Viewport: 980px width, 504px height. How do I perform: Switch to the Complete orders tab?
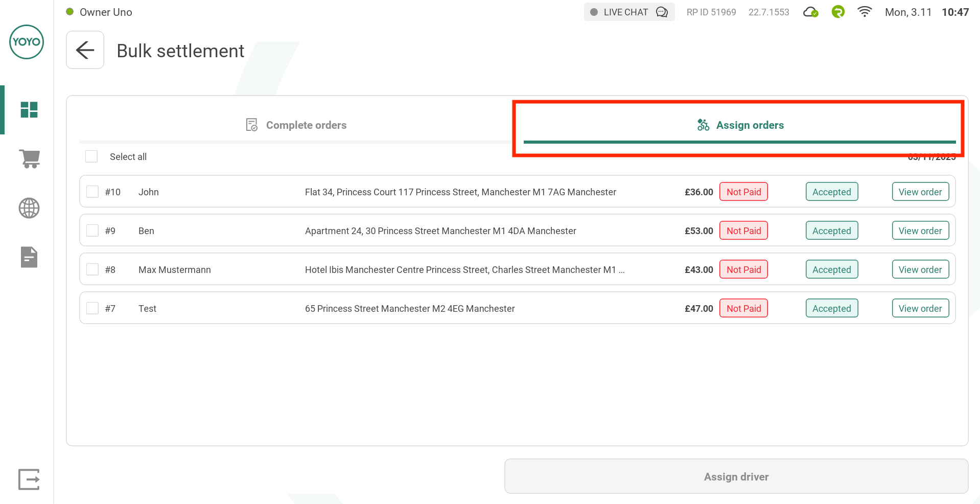(x=296, y=125)
